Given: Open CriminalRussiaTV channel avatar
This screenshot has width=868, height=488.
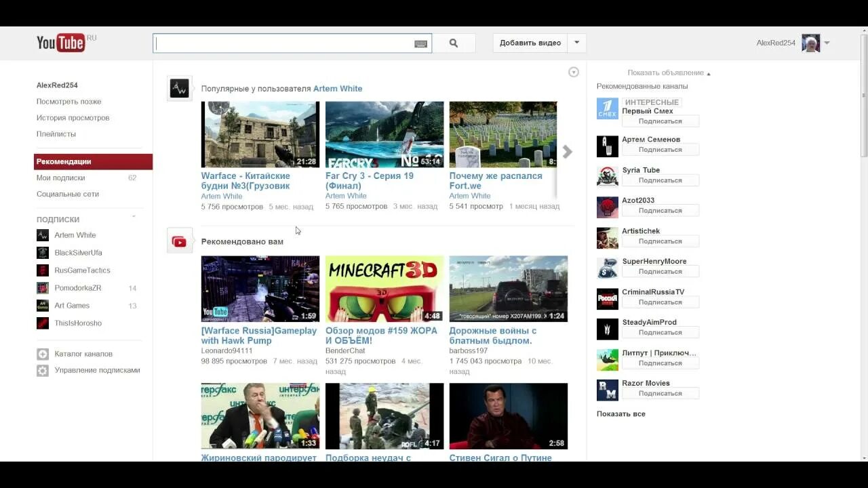Looking at the screenshot, I should (x=608, y=298).
